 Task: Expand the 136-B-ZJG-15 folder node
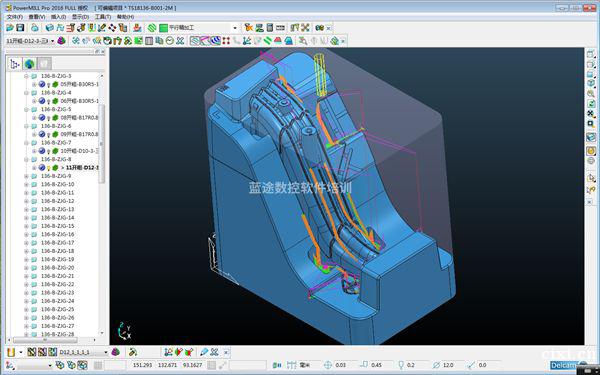click(x=26, y=226)
